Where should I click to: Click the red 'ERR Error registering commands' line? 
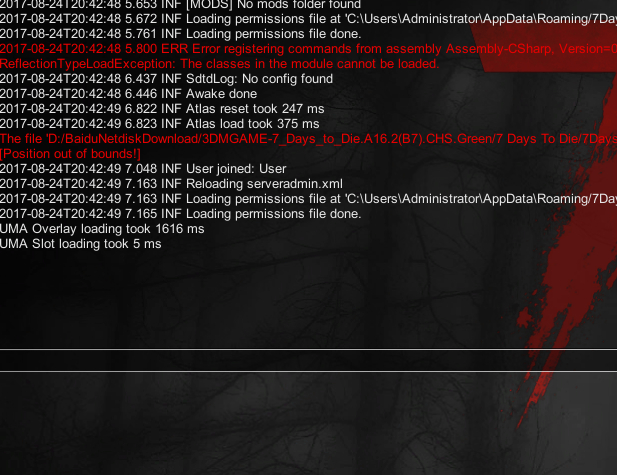pos(308,49)
